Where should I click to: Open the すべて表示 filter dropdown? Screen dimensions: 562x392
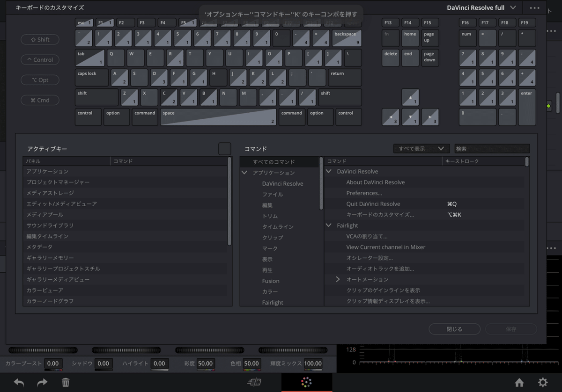point(421,149)
